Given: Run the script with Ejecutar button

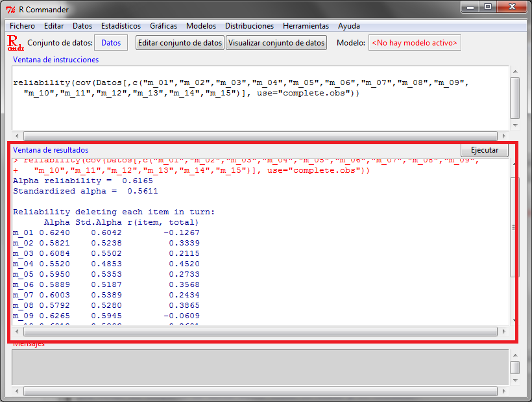Looking at the screenshot, I should (x=484, y=150).
